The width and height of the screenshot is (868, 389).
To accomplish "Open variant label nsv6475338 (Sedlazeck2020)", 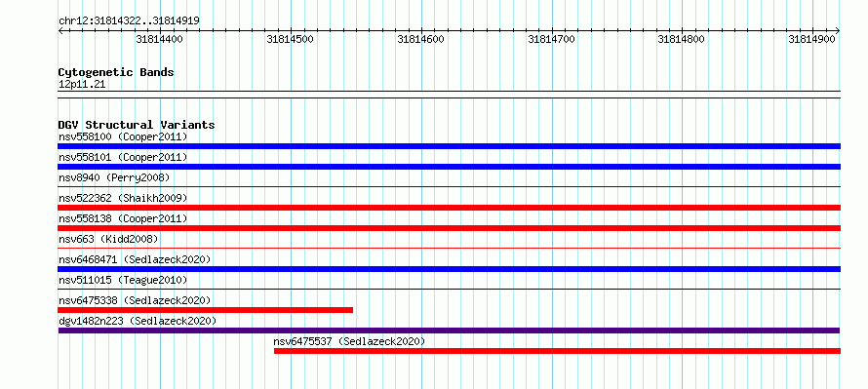I will point(135,300).
